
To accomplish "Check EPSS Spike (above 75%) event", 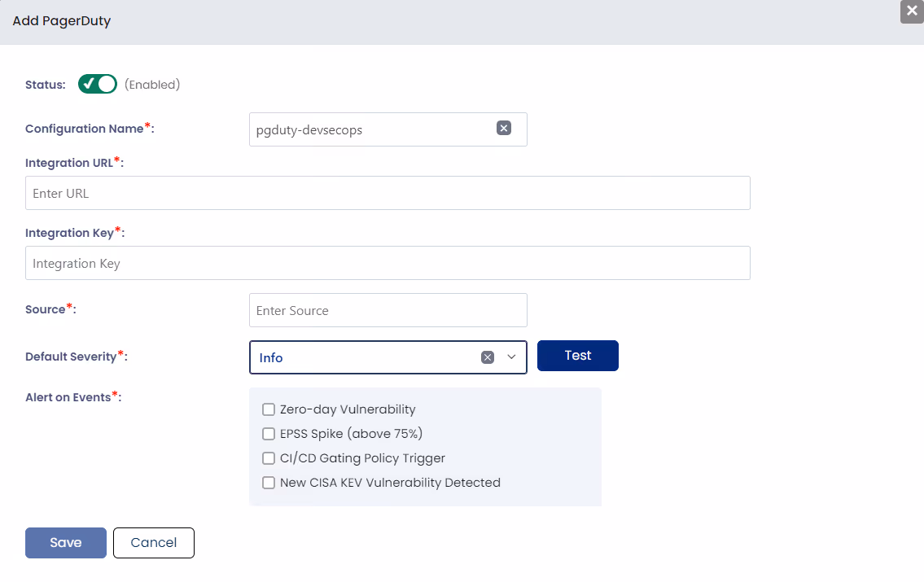I will tap(269, 434).
